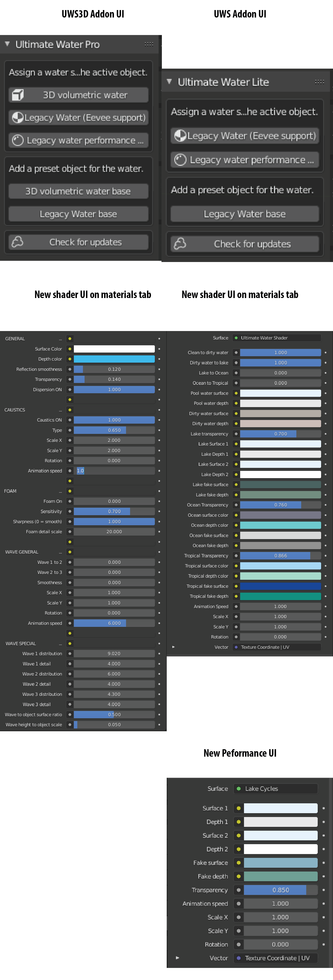
Task: Click Ocean depth color cyan swatch
Action: pos(280,525)
